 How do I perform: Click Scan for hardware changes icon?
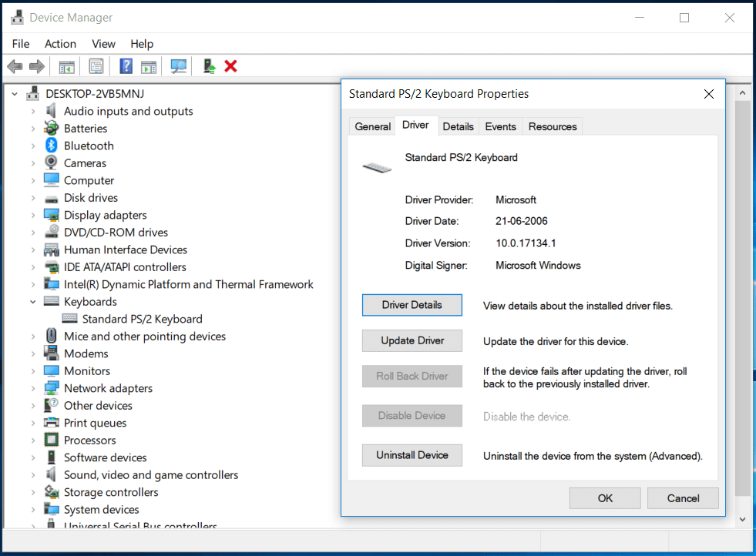(x=178, y=66)
